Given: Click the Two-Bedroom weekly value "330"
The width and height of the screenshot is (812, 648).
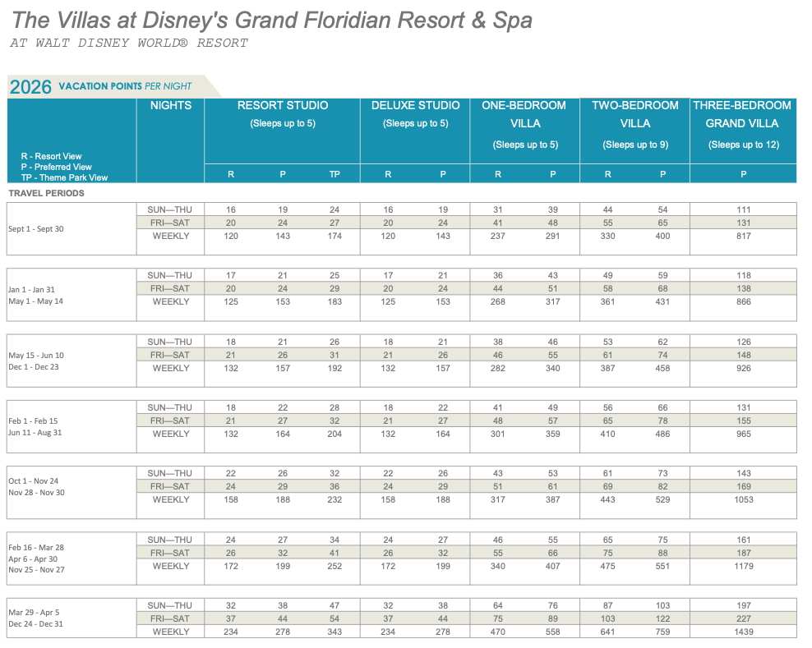Looking at the screenshot, I should click(608, 236).
